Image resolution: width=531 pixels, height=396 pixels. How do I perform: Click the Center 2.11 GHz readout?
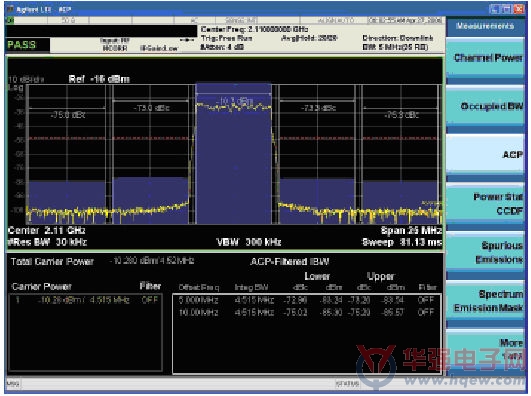tap(46, 231)
